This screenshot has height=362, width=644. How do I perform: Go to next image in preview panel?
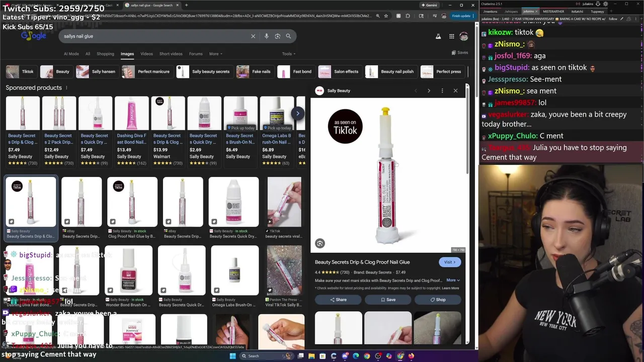[x=429, y=90]
